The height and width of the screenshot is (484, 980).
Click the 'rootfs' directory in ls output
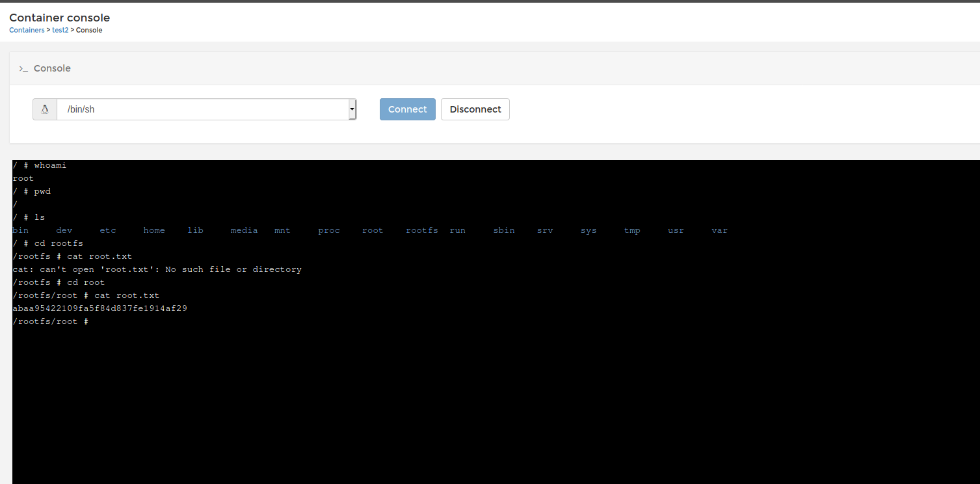tap(422, 230)
